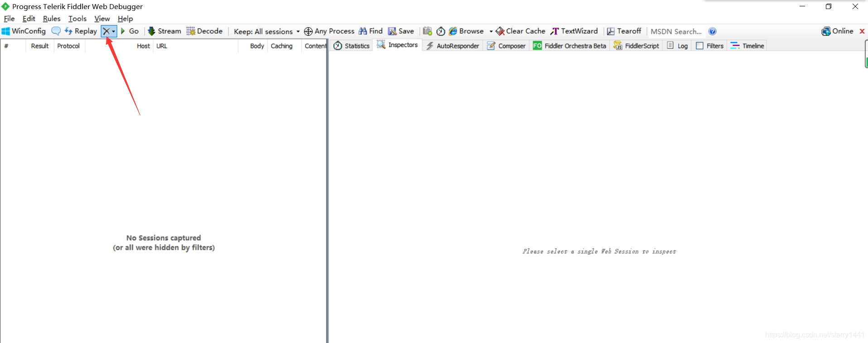Viewport: 868px width, 343px height.
Task: Open Find sessions with binoculars icon
Action: coord(371,31)
